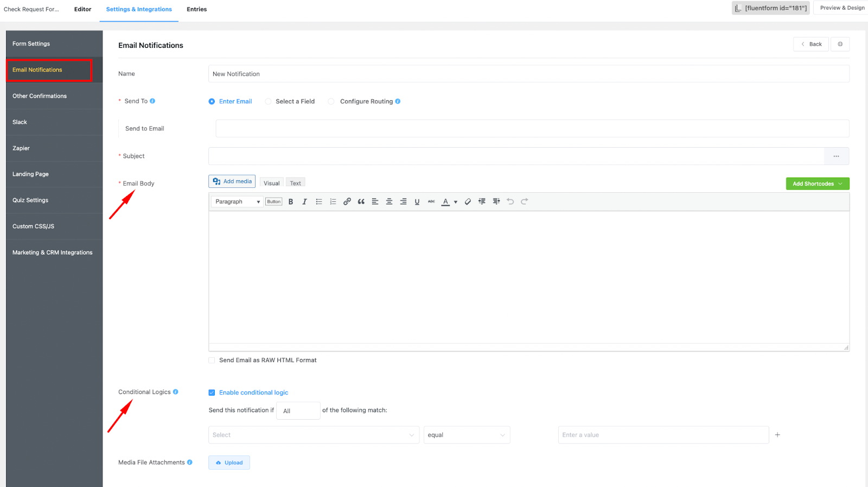The width and height of the screenshot is (868, 487).
Task: Open Custom CSS/JS settings
Action: (54, 226)
